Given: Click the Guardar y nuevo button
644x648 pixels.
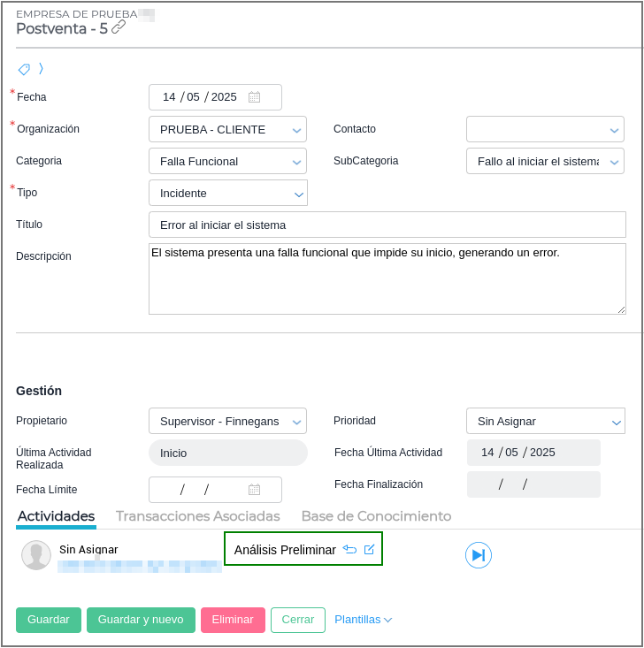Looking at the screenshot, I should [x=141, y=620].
